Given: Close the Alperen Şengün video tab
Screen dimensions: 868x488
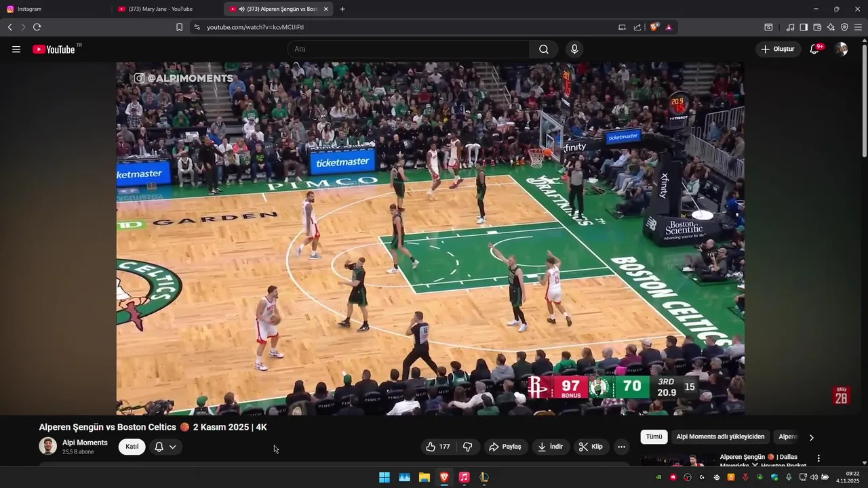Looking at the screenshot, I should coord(325,9).
